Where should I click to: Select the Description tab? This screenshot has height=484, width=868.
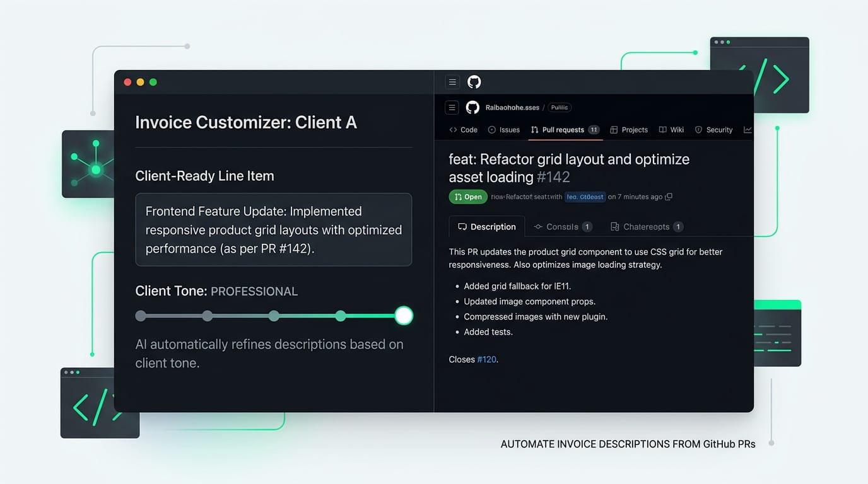click(487, 226)
